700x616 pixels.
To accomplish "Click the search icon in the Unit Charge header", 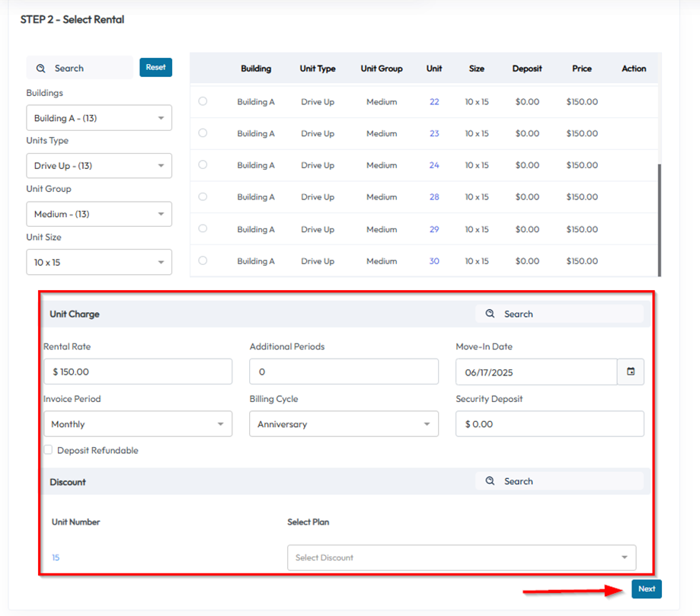I will [491, 314].
